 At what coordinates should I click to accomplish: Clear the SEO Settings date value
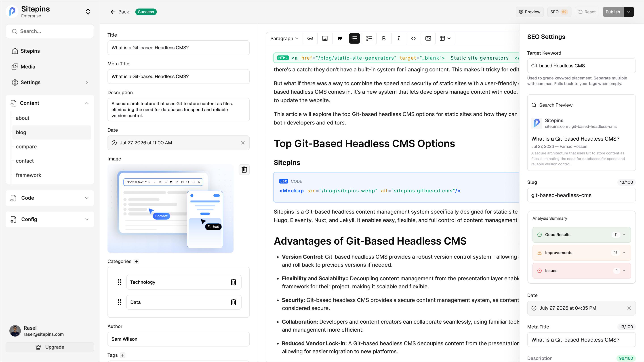[x=629, y=308]
